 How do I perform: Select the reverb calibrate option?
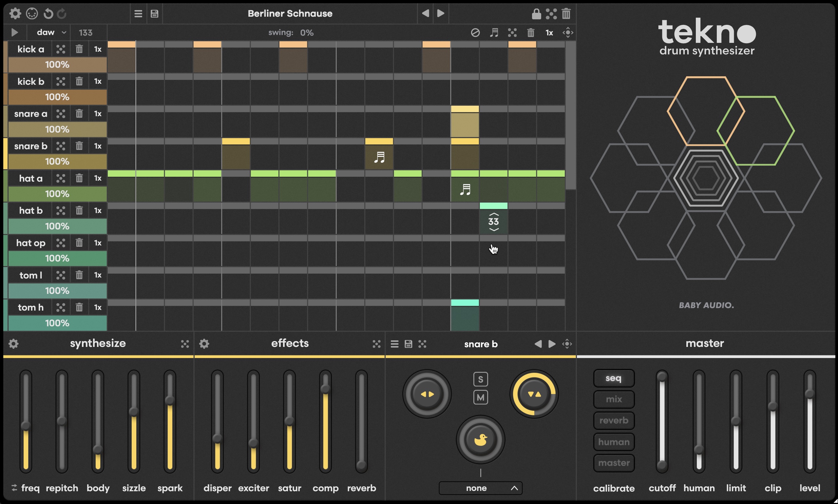614,421
